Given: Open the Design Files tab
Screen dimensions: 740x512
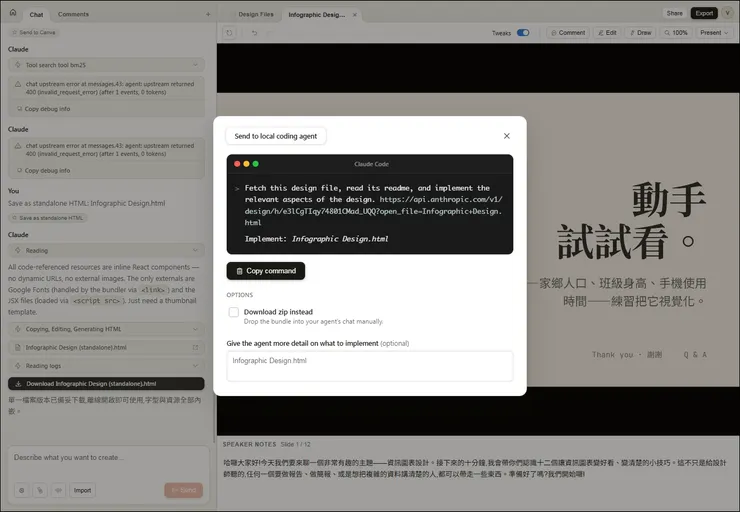Looking at the screenshot, I should click(x=256, y=14).
